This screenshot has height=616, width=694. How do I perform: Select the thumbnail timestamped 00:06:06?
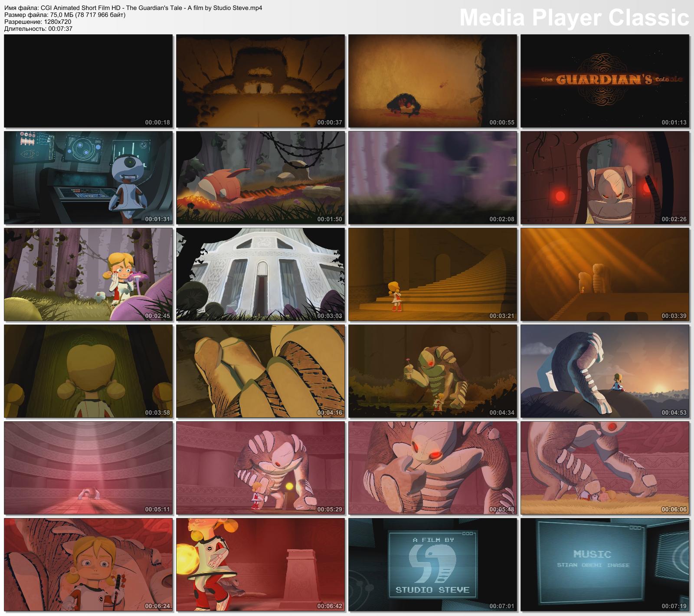click(605, 468)
